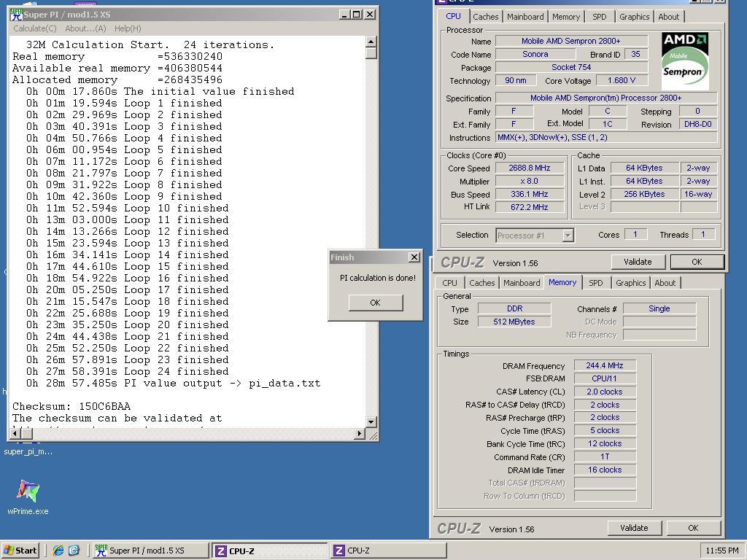Open the Calculate(C) menu in Super PI
The width and height of the screenshot is (747, 560).
[x=35, y=28]
